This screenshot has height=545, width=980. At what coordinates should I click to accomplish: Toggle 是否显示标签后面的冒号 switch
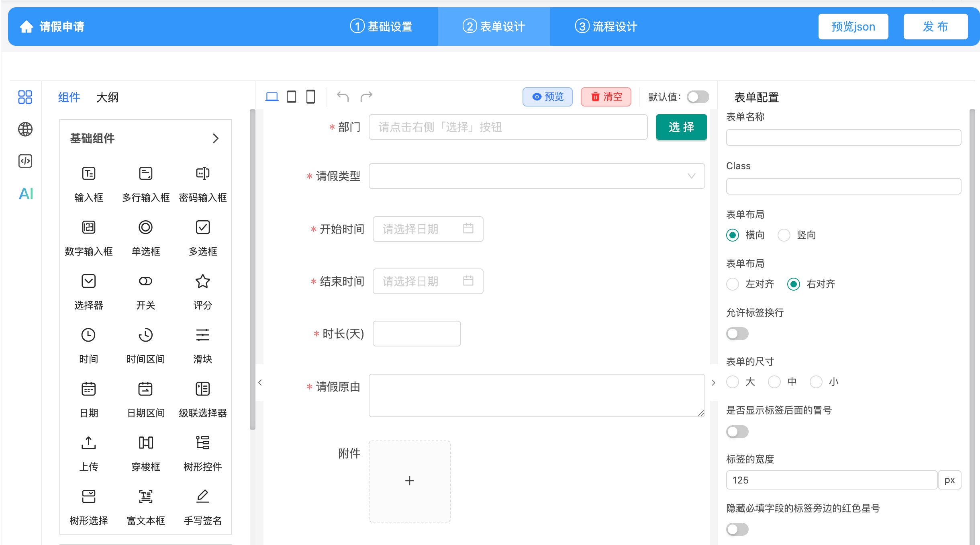pos(737,432)
